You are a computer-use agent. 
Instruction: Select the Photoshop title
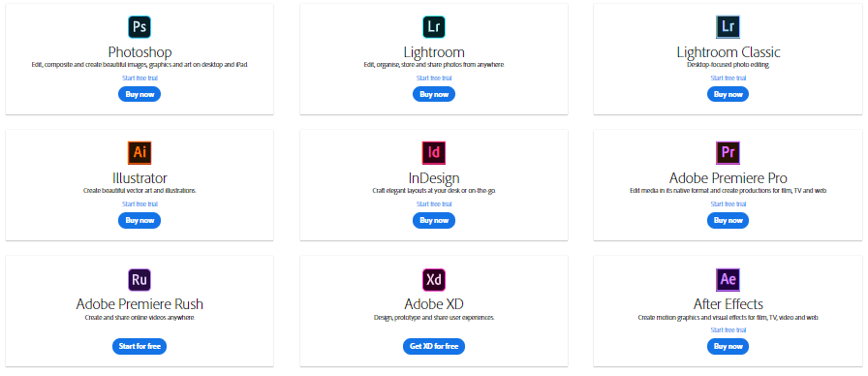pyautogui.click(x=139, y=52)
